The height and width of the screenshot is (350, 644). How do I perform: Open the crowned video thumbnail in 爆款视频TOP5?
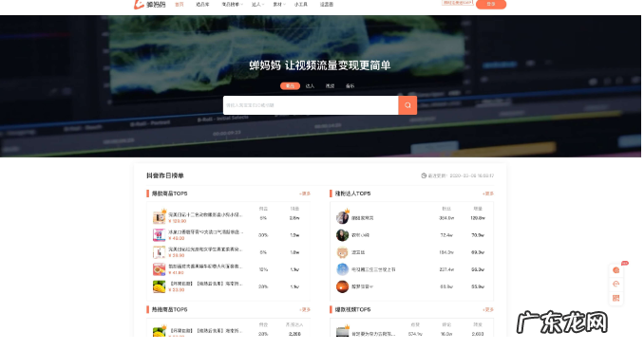343,332
